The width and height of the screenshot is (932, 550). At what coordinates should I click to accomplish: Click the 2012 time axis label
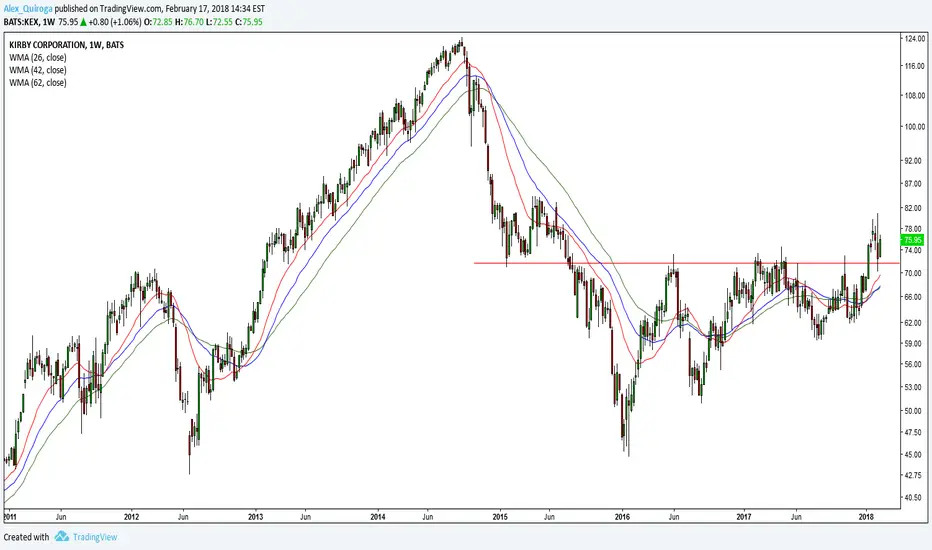[131, 517]
